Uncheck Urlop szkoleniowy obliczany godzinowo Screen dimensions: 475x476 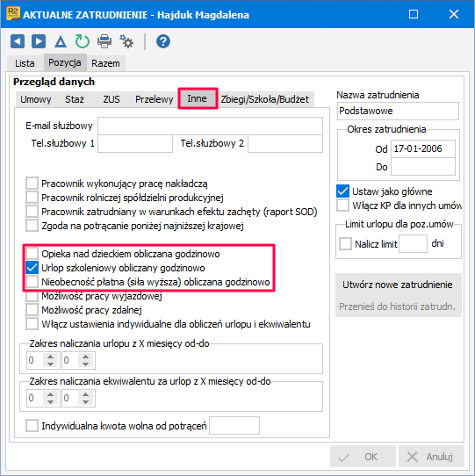click(x=32, y=268)
